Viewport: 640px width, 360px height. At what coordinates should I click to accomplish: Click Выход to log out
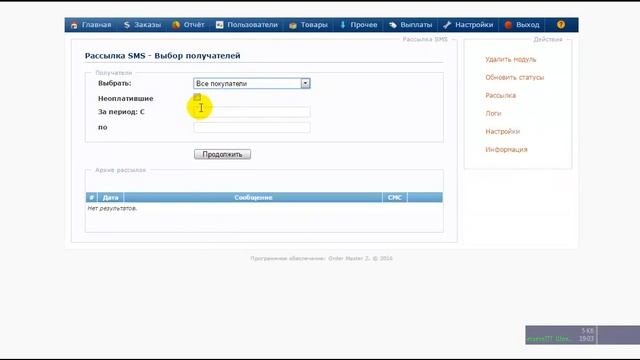coord(528,25)
